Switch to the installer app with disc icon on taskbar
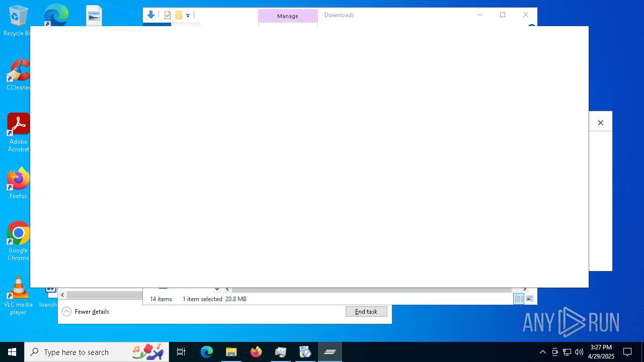 305,352
